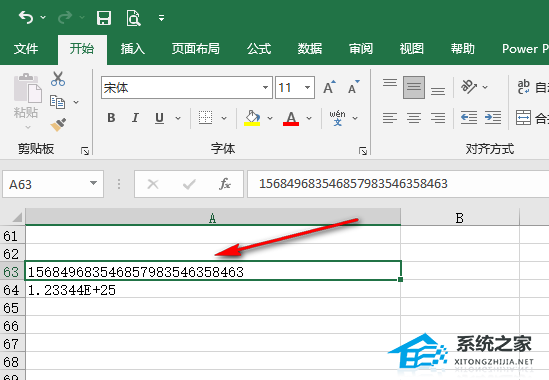Screen dimensions: 549x380
Task: Click the Increase Font Size icon
Action: pos(329,87)
